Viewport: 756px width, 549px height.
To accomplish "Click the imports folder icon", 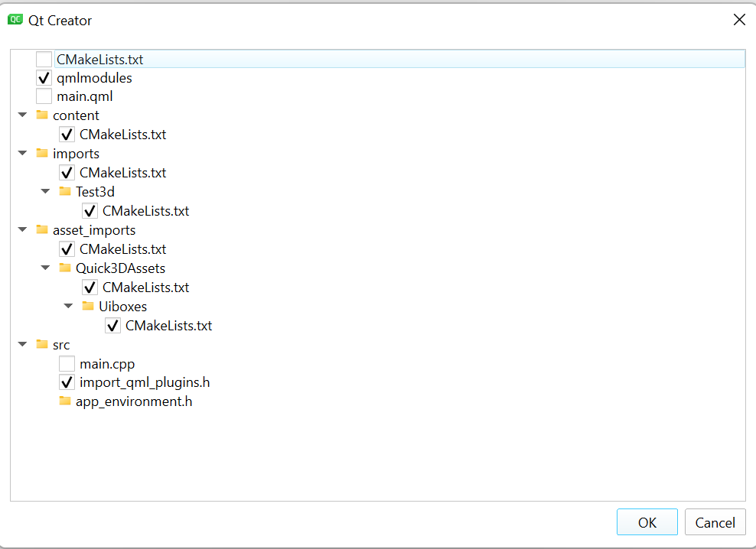I will click(42, 153).
